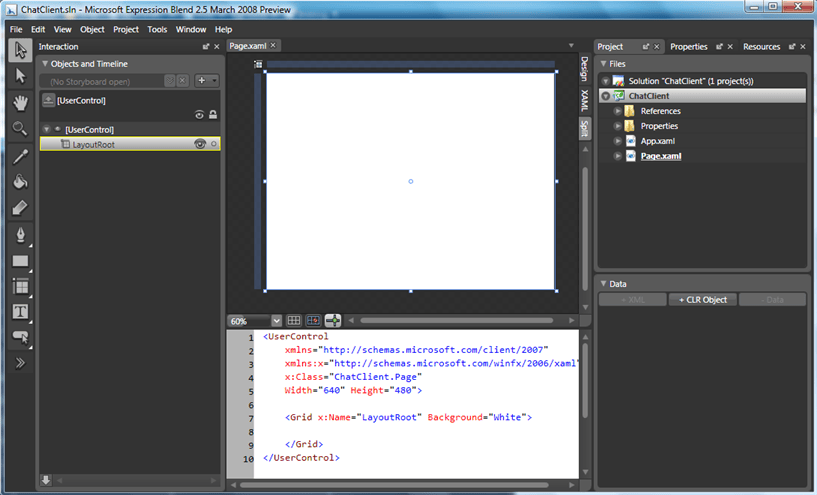This screenshot has width=817, height=495.
Task: Toggle LayoutRoot lock dot
Action: [x=214, y=144]
